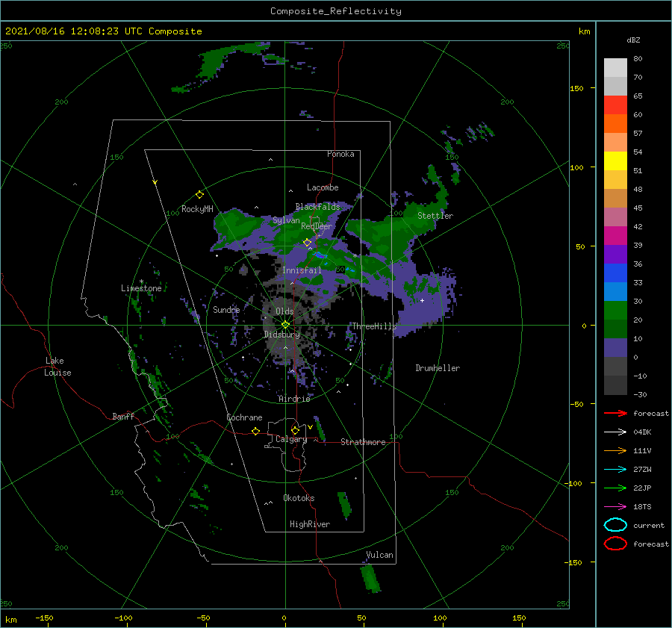Select the 20 dBZ green color swatch
This screenshot has height=628, width=672.
pos(615,310)
